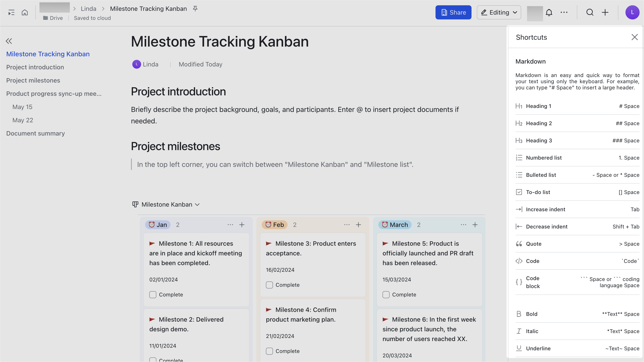
Task: Open search with the magnifier icon
Action: 590,13
